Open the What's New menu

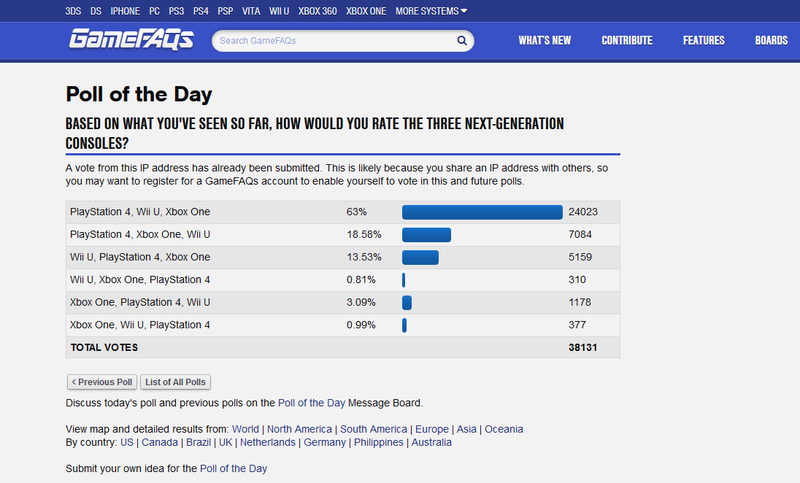pos(544,40)
